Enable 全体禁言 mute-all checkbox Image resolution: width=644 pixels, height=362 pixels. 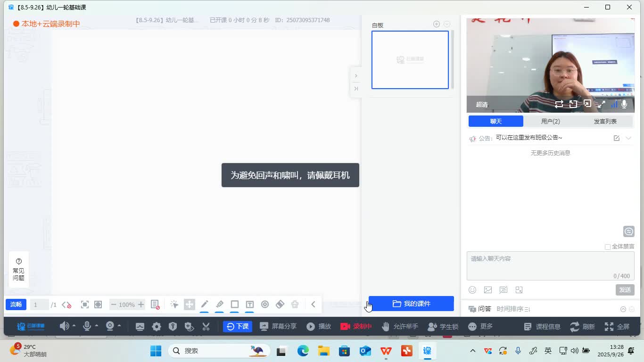607,246
